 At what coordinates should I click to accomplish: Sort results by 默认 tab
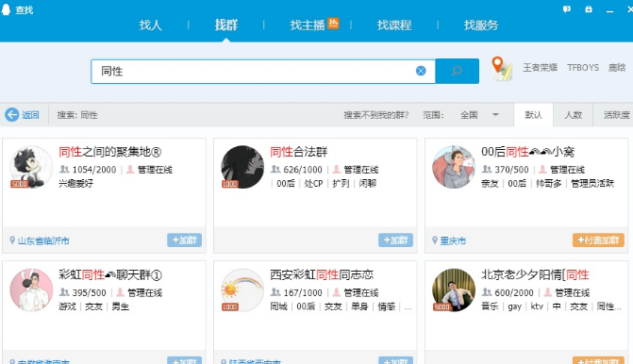tap(533, 115)
